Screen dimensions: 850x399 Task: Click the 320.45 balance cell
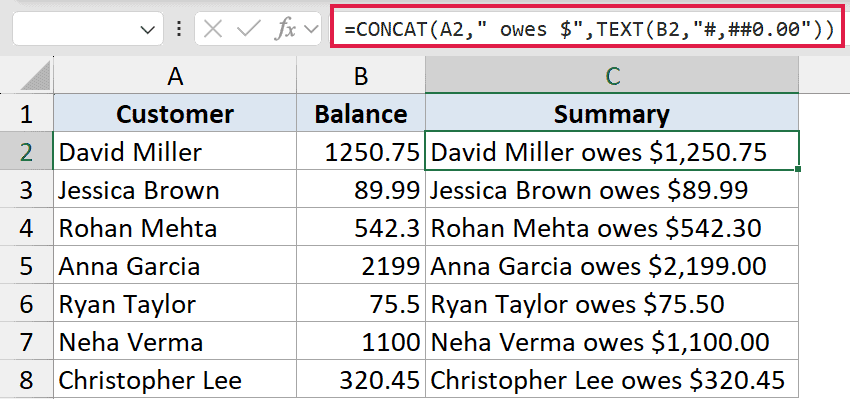pyautogui.click(x=361, y=379)
